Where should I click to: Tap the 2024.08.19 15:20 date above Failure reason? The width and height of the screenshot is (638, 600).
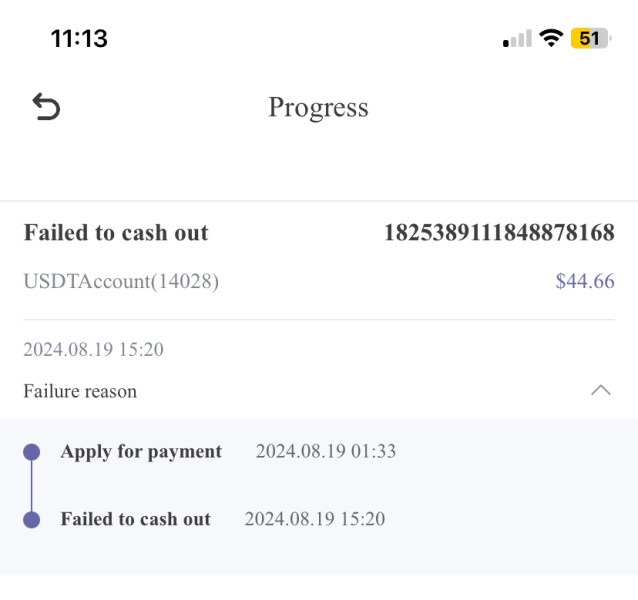(x=93, y=349)
